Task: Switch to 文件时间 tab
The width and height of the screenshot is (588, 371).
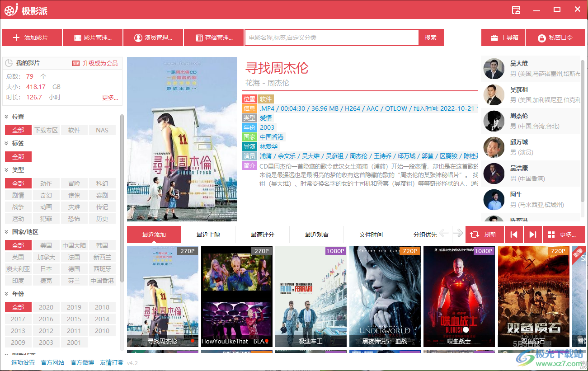Action: [x=371, y=235]
